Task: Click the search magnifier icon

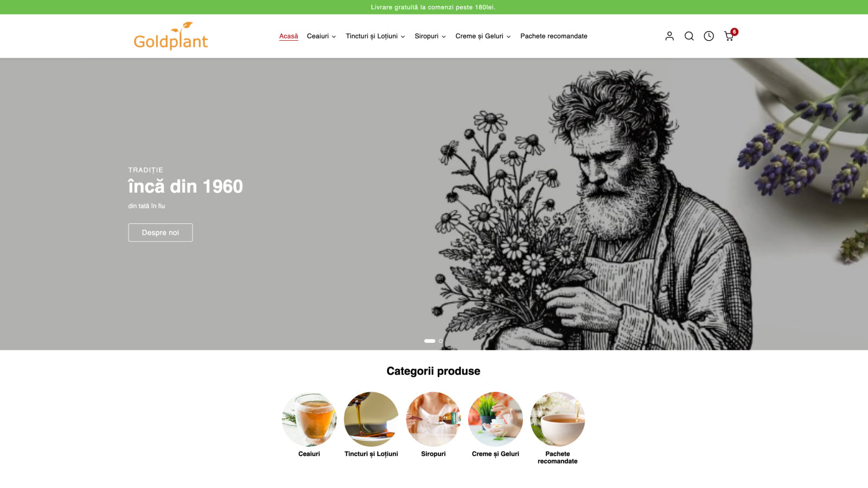Action: [689, 36]
